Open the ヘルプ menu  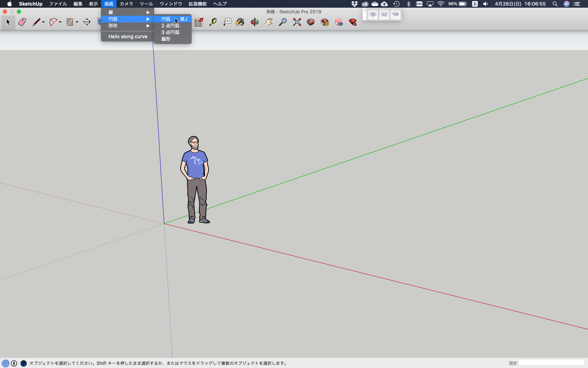pos(220,4)
